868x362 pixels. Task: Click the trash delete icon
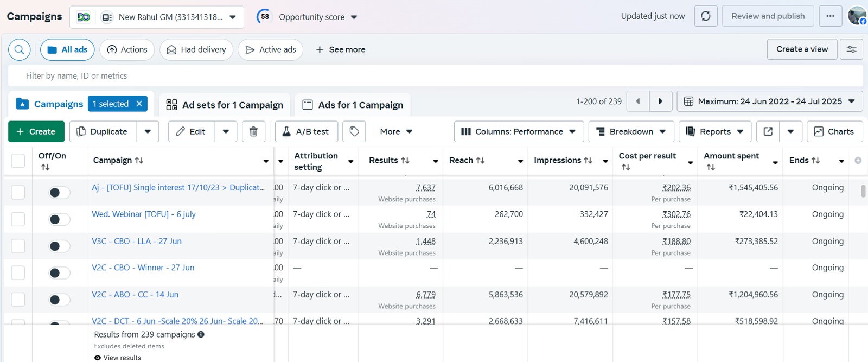[253, 132]
